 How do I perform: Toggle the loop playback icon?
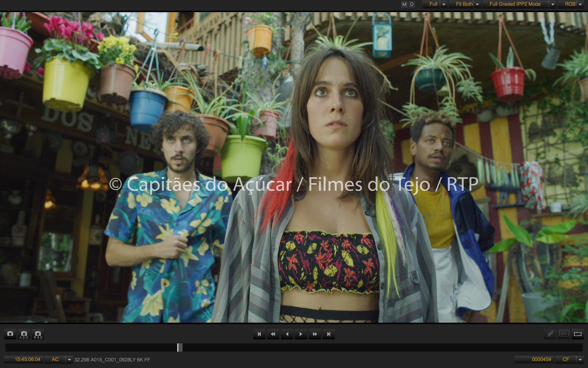click(578, 334)
